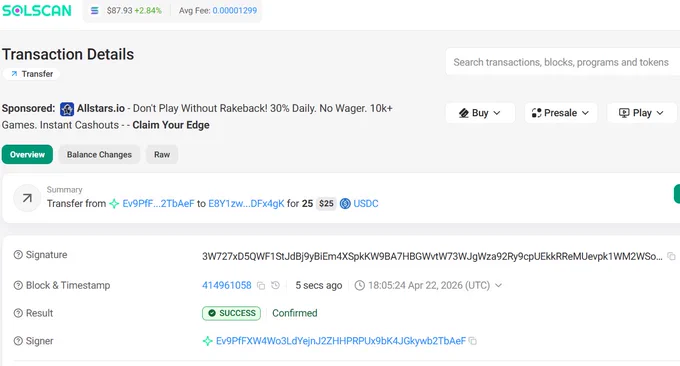Copy the transaction signature
680x366 pixels.
671,256
